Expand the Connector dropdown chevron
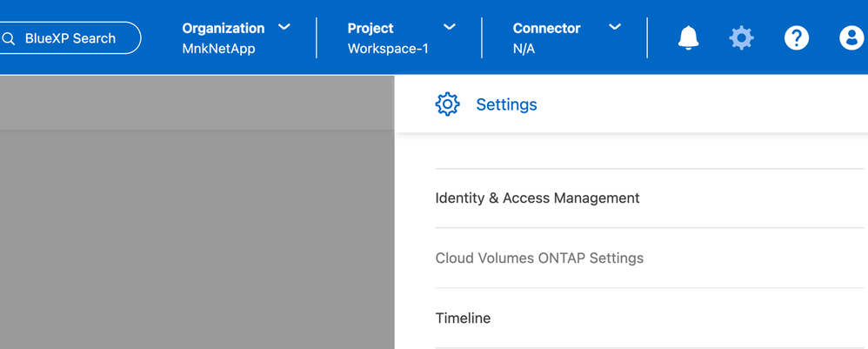 (615, 27)
